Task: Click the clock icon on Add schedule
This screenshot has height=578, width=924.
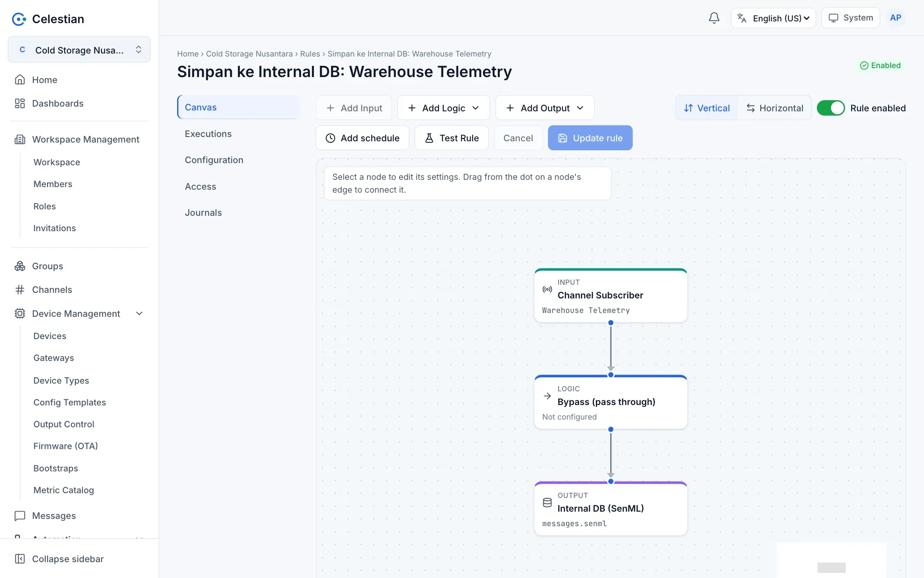Action: pyautogui.click(x=330, y=138)
